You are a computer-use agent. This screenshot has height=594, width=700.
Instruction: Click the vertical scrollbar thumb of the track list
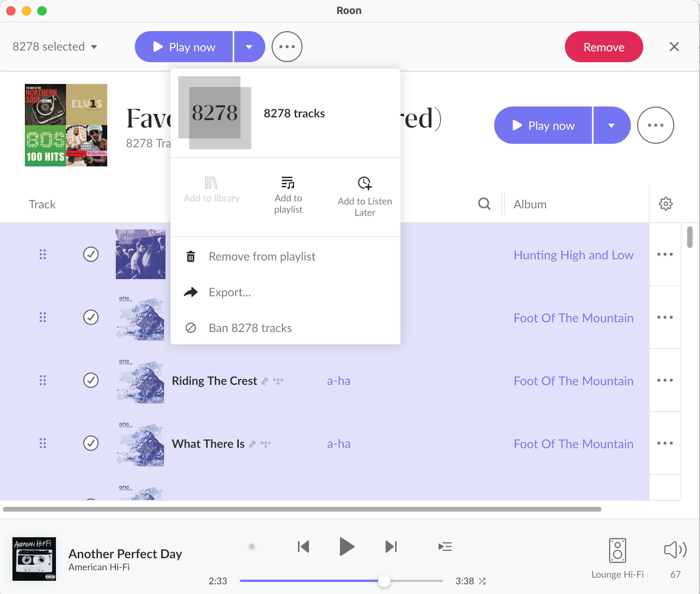tap(690, 237)
